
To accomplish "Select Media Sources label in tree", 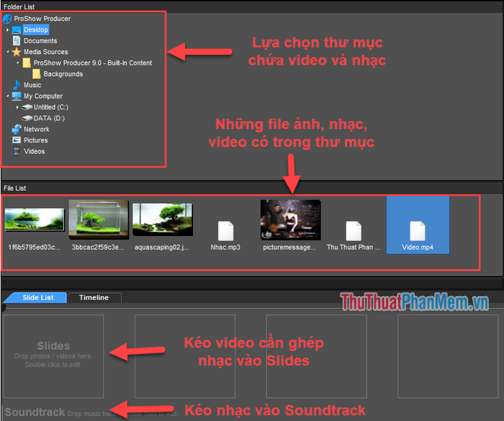I will pyautogui.click(x=46, y=52).
